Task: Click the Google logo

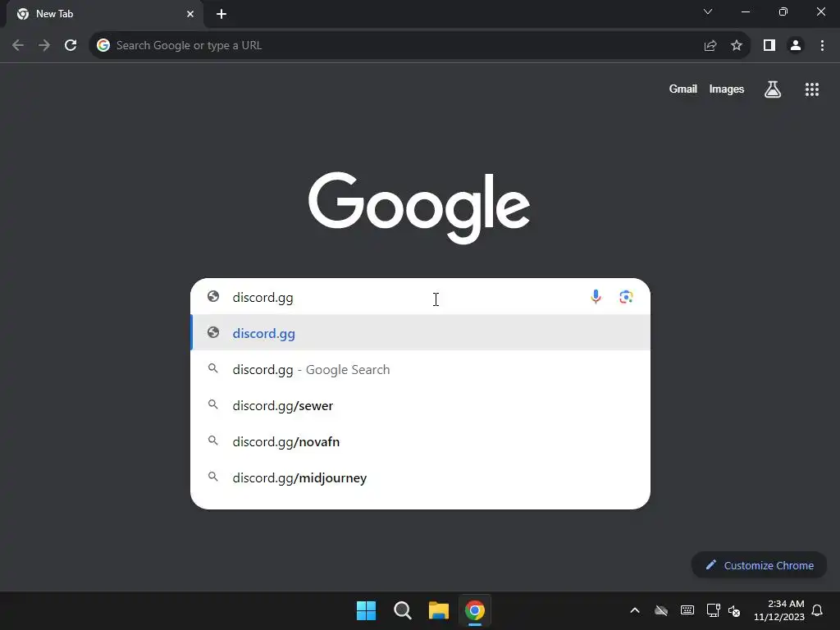Action: (419, 207)
